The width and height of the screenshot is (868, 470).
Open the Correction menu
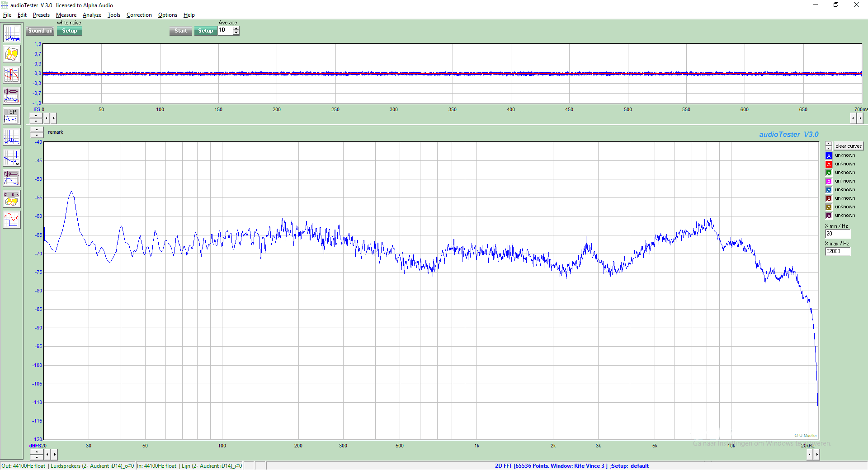[x=139, y=15]
